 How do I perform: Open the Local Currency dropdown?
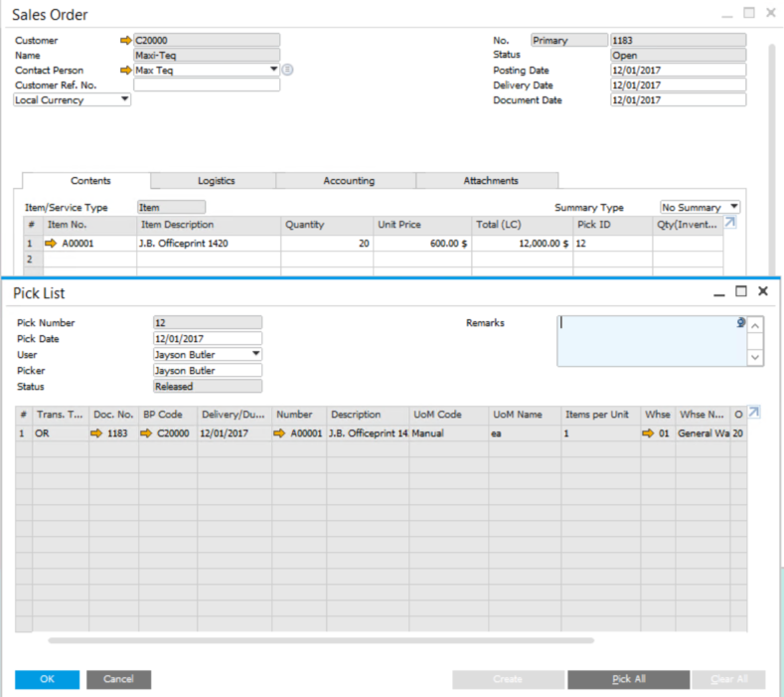pyautogui.click(x=124, y=100)
